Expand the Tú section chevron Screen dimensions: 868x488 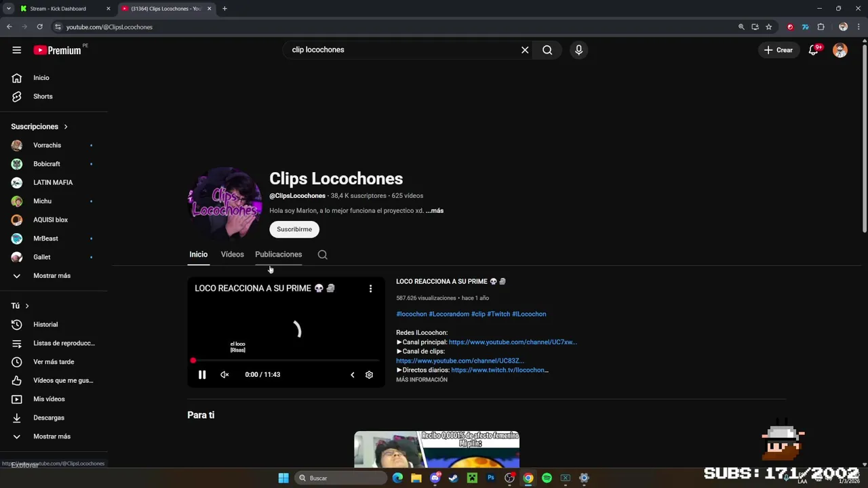point(27,306)
